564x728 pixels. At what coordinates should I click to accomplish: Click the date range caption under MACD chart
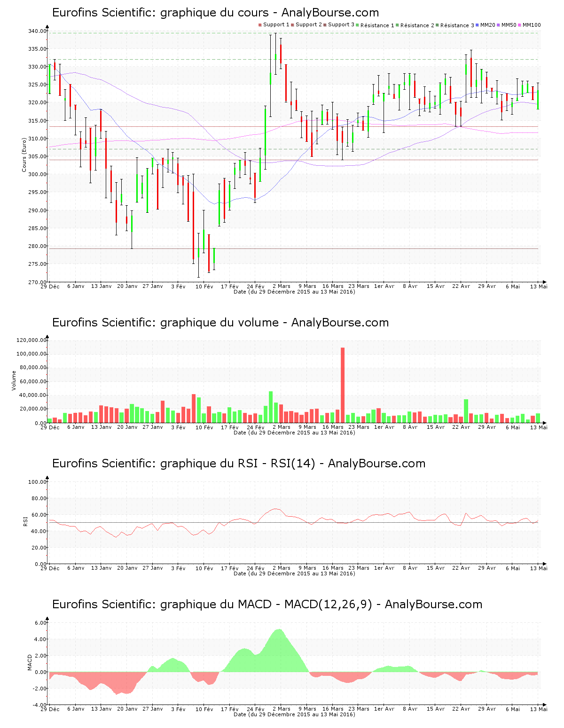point(294,714)
